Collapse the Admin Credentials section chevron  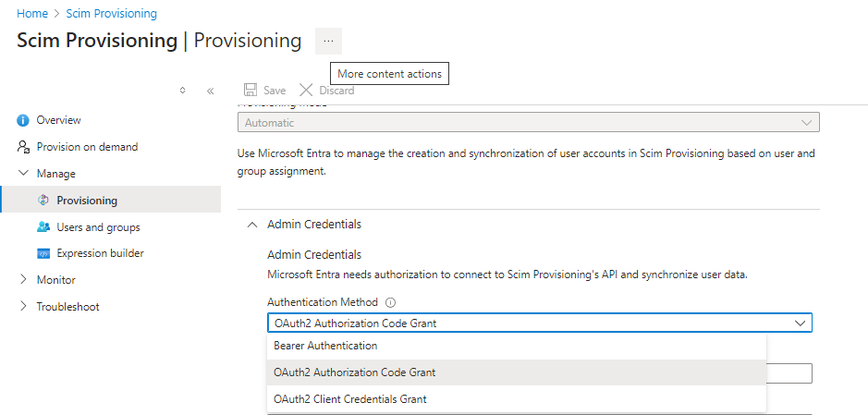[x=252, y=225]
